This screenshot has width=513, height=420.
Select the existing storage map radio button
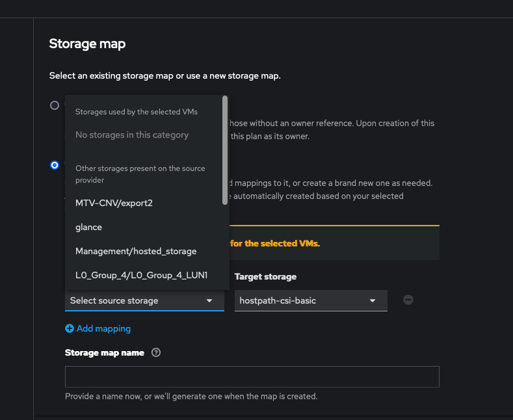55,105
